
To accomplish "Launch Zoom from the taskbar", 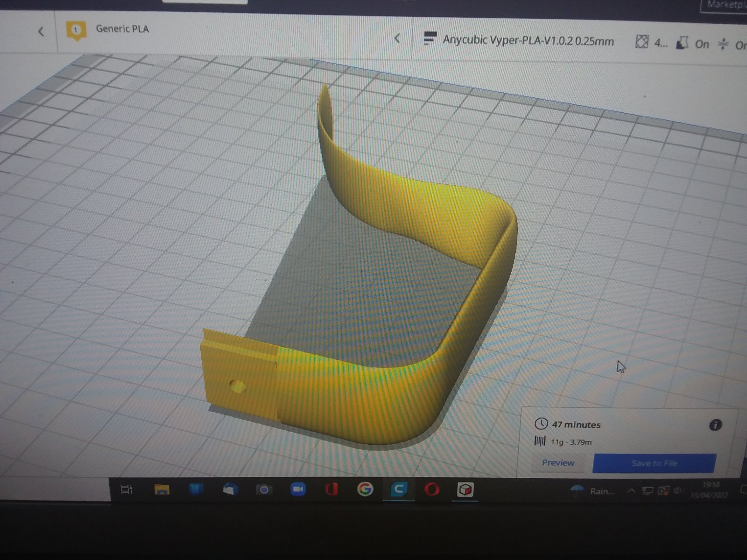I will 298,489.
